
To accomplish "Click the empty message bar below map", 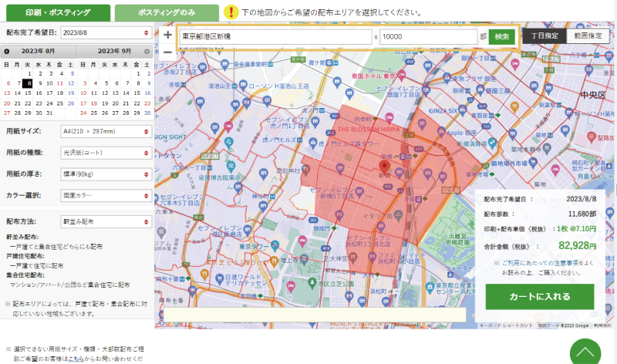I will pyautogui.click(x=315, y=315).
